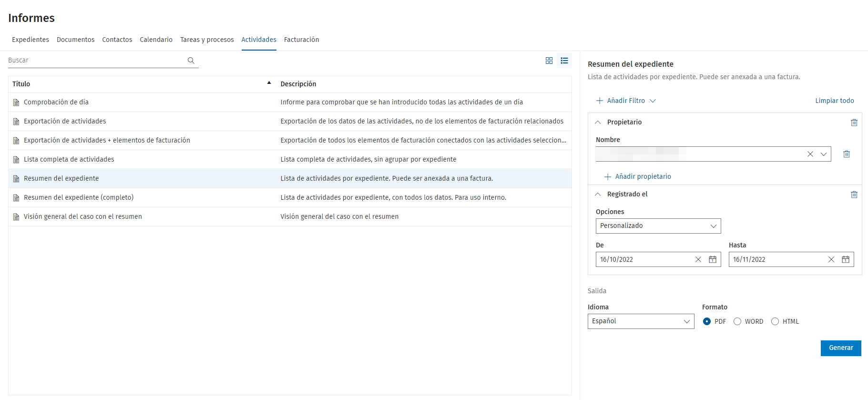This screenshot has height=400, width=868.
Task: Click the Generar button
Action: pos(840,348)
